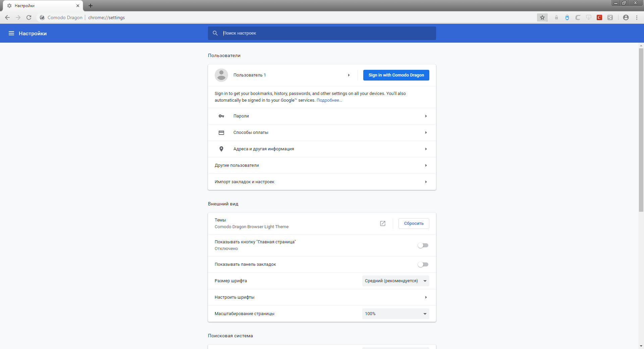Open the browser three-dot menu
Image resolution: width=644 pixels, height=349 pixels.
point(637,17)
